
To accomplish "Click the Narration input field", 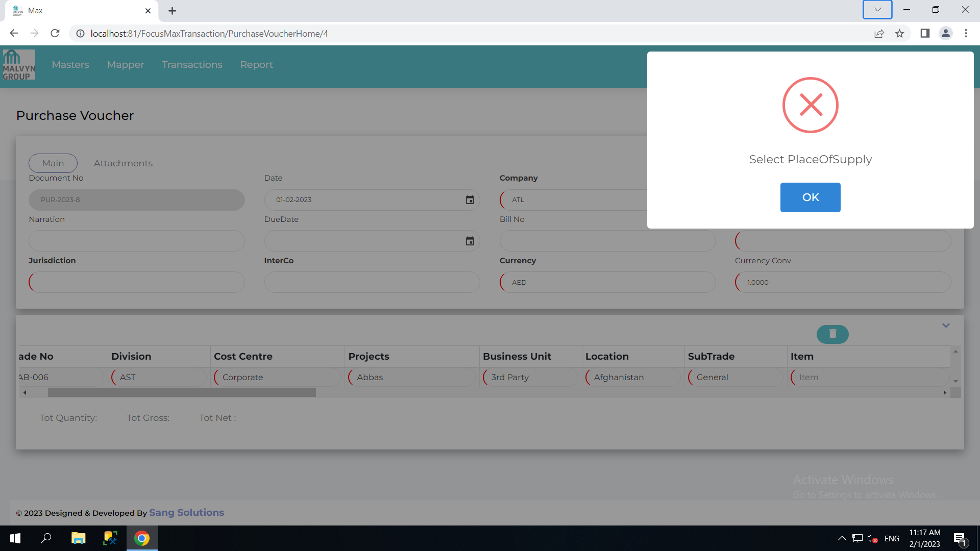I will pos(137,241).
